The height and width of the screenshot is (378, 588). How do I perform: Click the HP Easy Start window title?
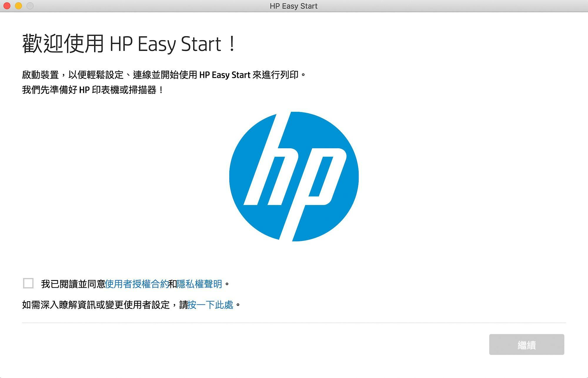pyautogui.click(x=294, y=6)
